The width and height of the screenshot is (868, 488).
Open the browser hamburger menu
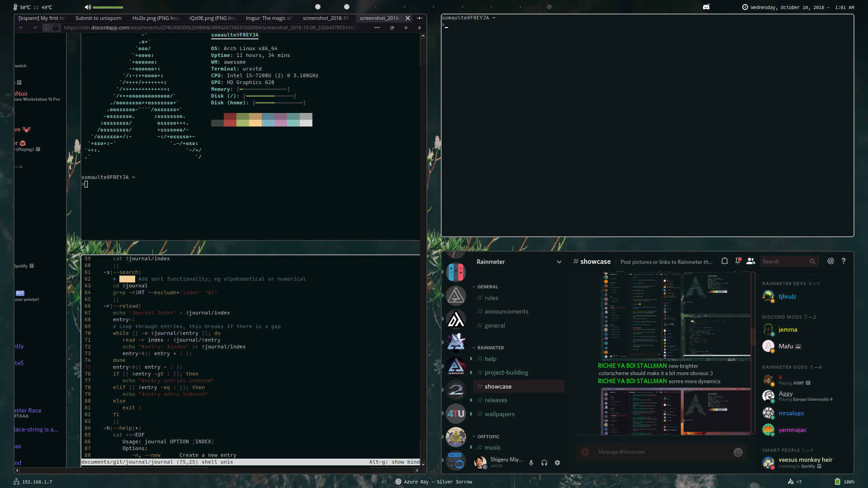pyautogui.click(x=419, y=28)
